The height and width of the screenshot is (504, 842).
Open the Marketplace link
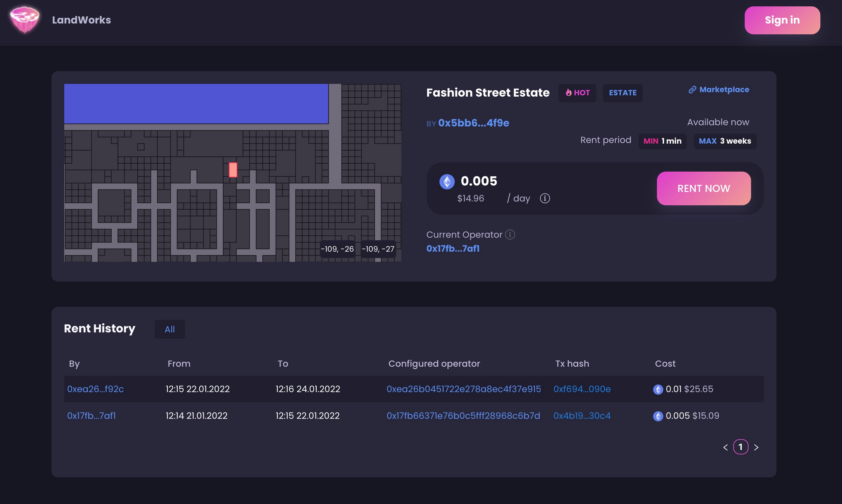pyautogui.click(x=719, y=90)
